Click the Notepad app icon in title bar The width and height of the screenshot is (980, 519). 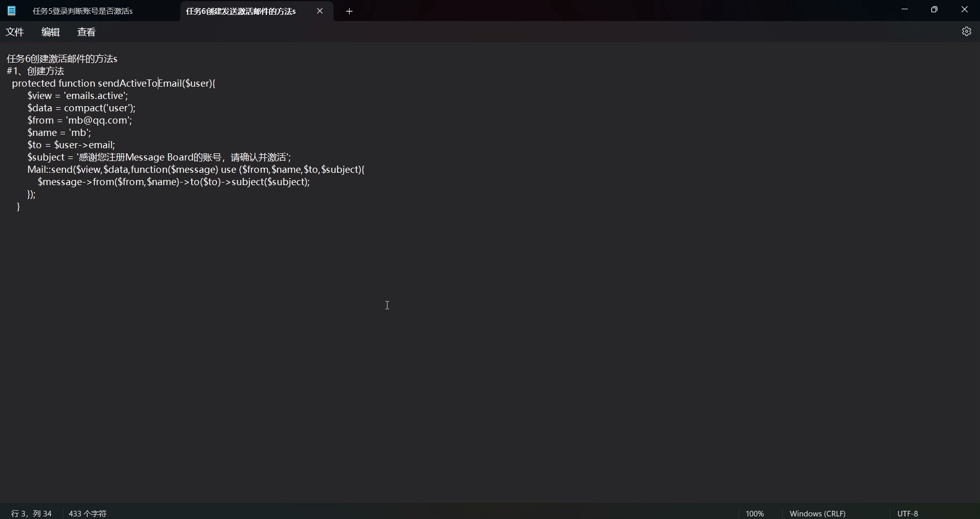[11, 11]
